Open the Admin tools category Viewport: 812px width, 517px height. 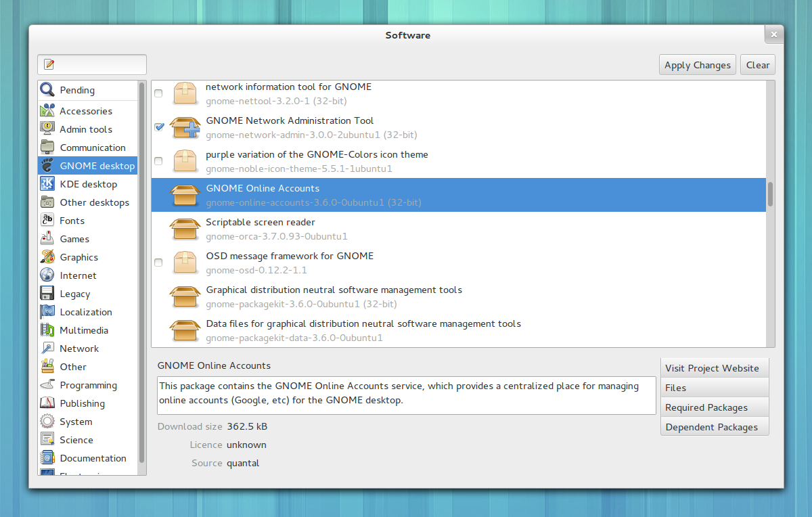click(x=88, y=129)
